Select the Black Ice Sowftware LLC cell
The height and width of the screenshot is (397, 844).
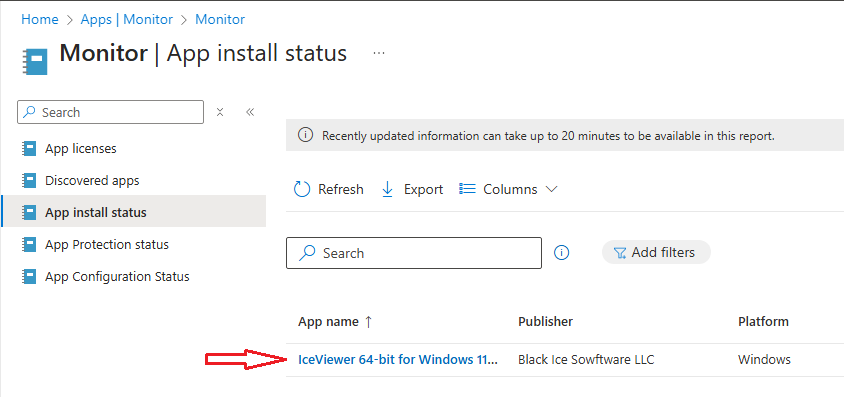pos(586,360)
